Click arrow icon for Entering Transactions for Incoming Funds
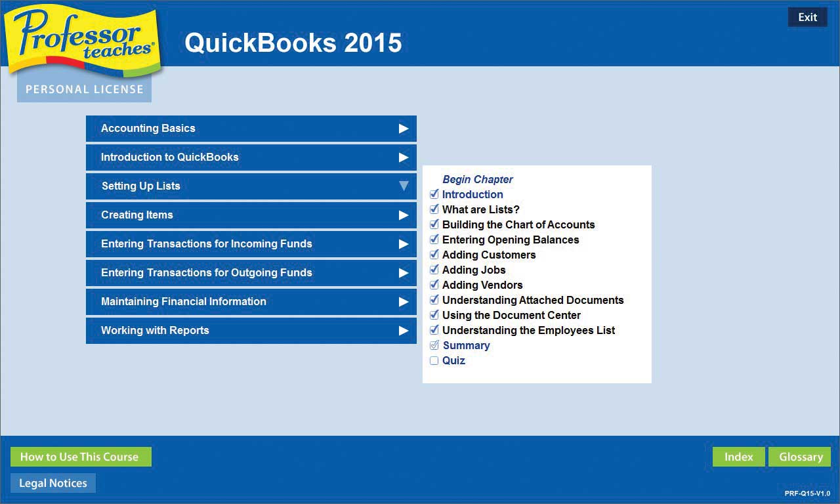This screenshot has height=504, width=840. [x=404, y=244]
